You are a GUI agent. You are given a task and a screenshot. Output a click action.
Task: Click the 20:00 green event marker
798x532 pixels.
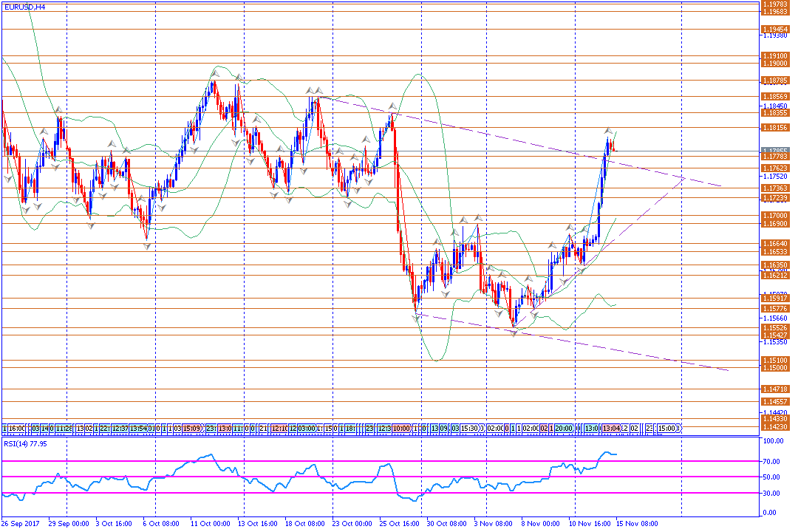pos(564,428)
